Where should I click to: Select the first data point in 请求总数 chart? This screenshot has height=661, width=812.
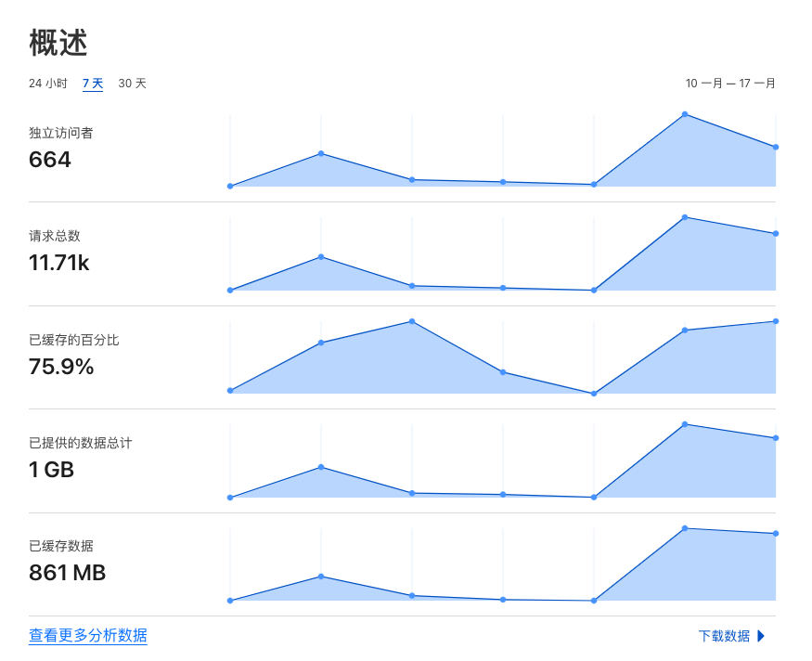coord(230,290)
